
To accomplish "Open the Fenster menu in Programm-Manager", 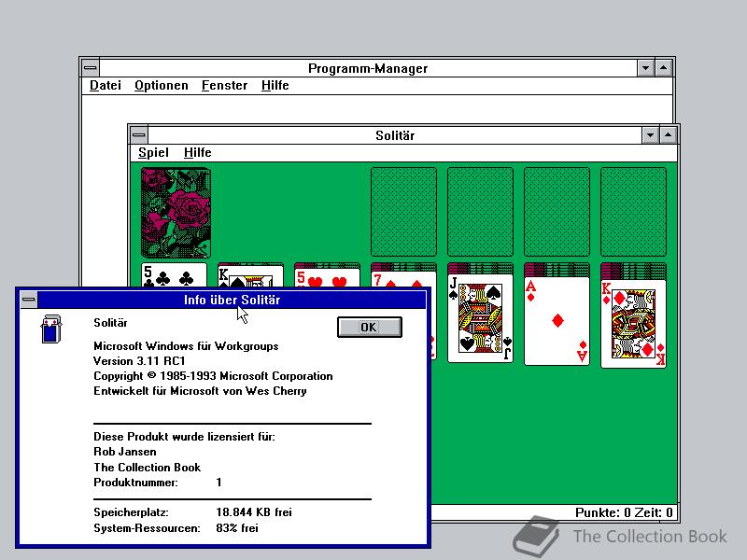I will click(224, 86).
